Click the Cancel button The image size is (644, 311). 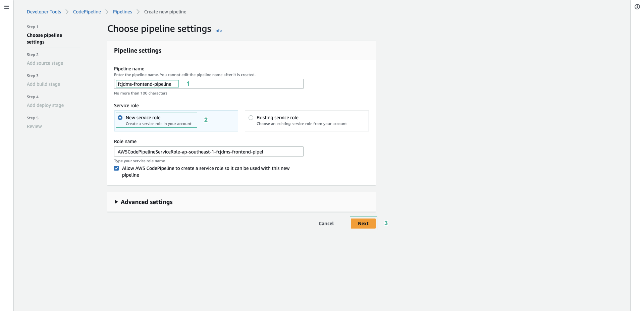326,224
